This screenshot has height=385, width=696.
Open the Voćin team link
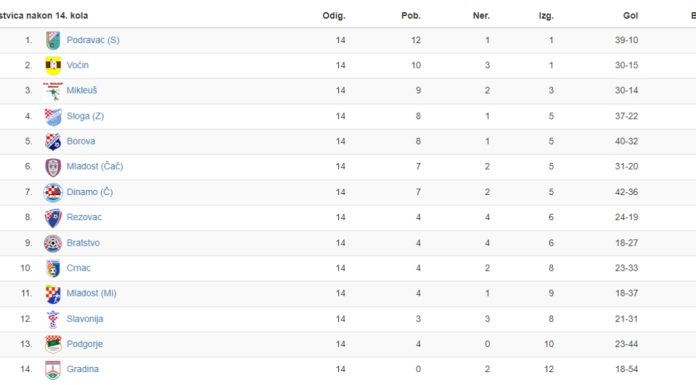point(78,65)
